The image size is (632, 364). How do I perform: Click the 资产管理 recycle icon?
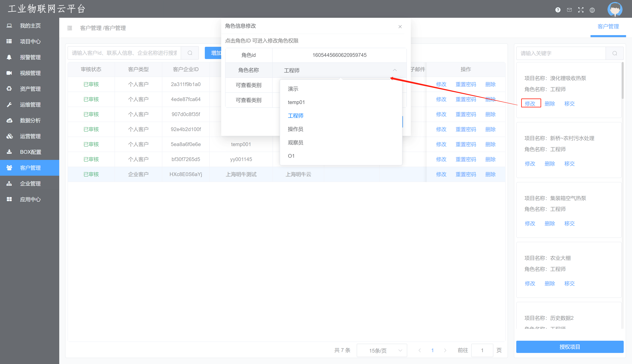(9, 88)
